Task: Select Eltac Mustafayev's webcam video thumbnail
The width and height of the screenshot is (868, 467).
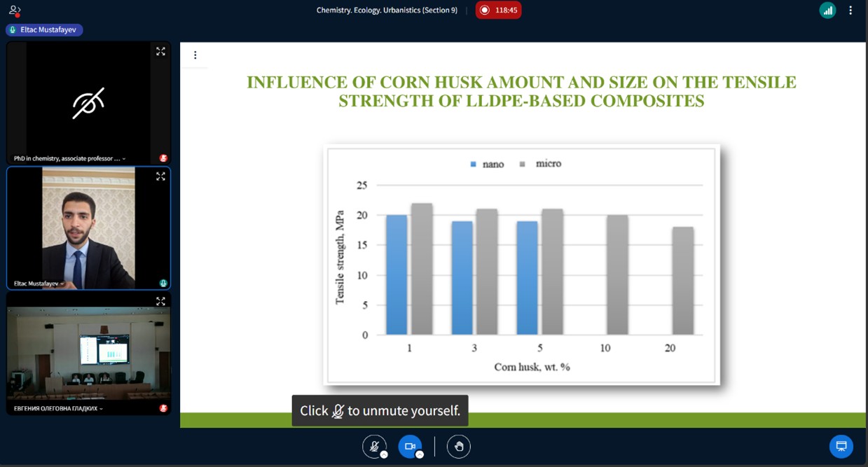Action: coord(88,228)
